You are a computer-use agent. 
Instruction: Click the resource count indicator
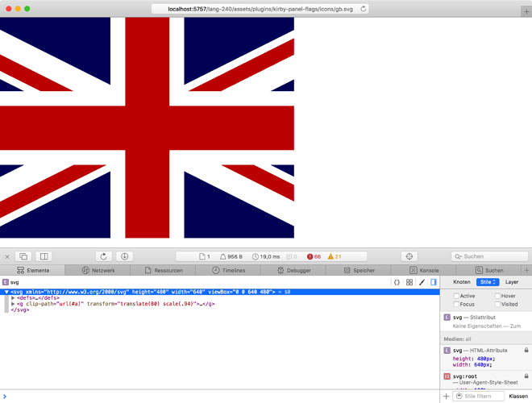[205, 257]
